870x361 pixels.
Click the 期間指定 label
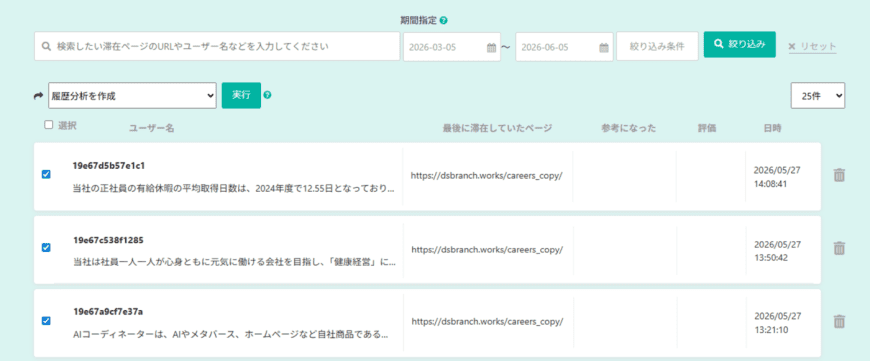(419, 21)
